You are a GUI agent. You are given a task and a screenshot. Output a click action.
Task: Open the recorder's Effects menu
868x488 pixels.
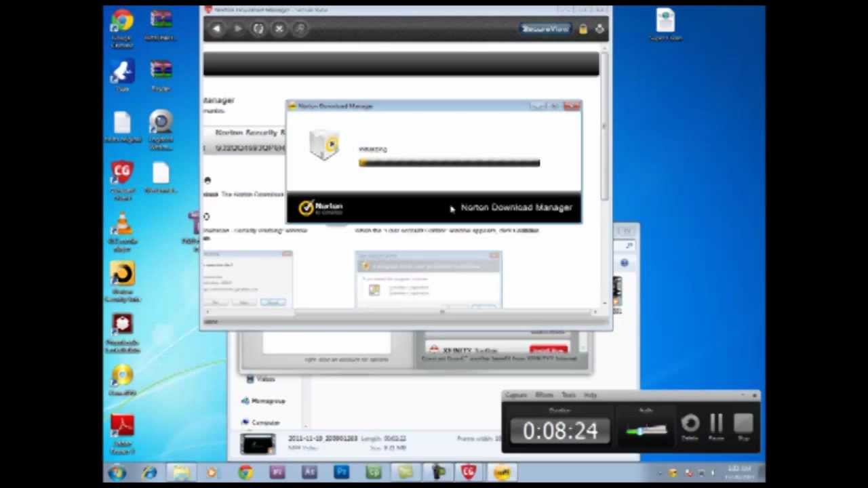coord(545,395)
